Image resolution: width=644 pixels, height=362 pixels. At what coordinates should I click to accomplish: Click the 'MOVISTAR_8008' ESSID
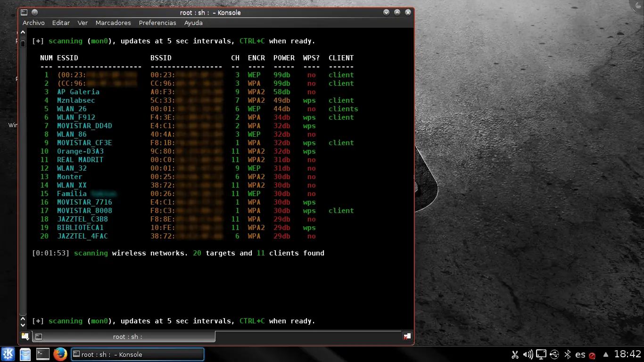click(x=84, y=211)
